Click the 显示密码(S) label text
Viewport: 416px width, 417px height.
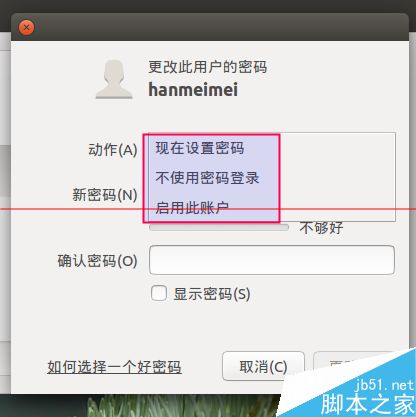point(212,294)
